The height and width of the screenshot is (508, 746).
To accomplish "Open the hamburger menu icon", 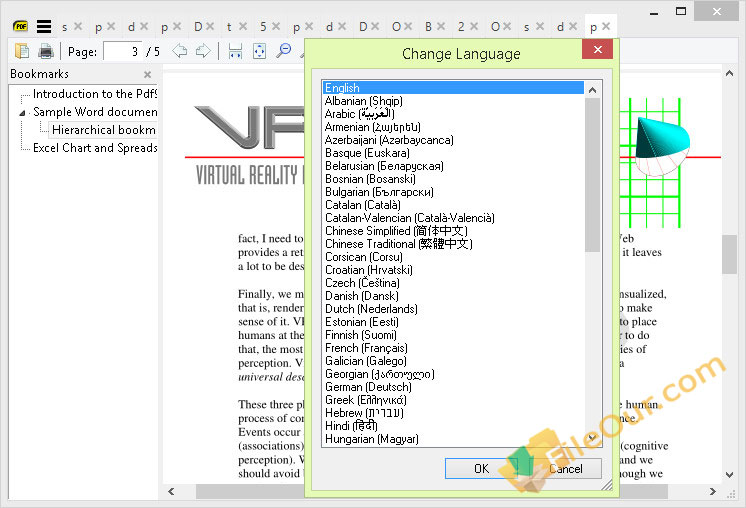I will (44, 27).
